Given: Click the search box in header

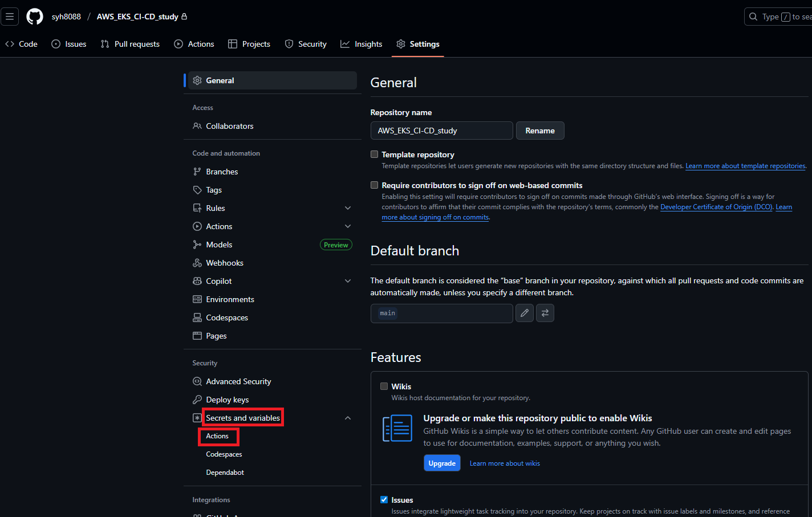Looking at the screenshot, I should pyautogui.click(x=778, y=17).
